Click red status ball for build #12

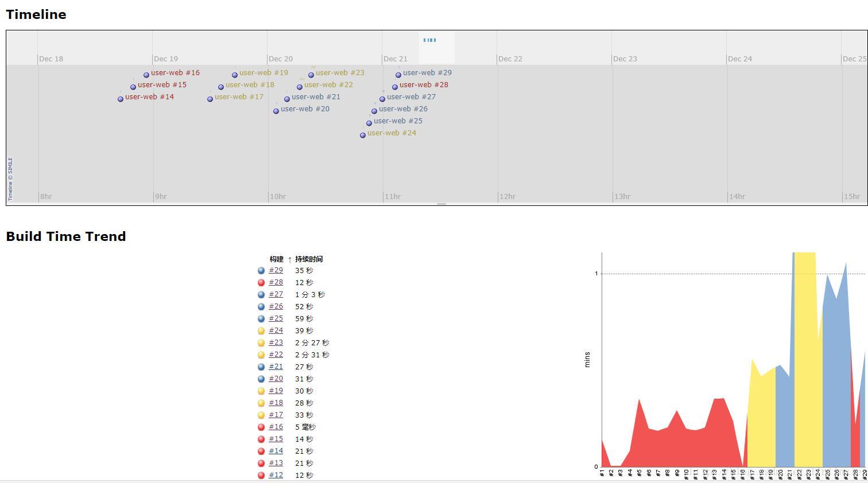[261, 476]
